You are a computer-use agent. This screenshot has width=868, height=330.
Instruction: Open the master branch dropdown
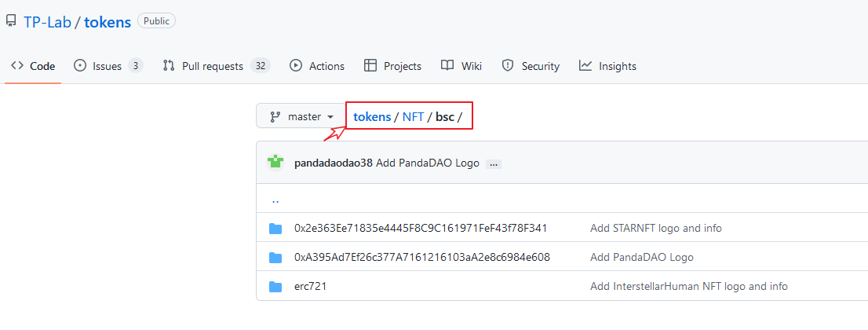tap(301, 117)
